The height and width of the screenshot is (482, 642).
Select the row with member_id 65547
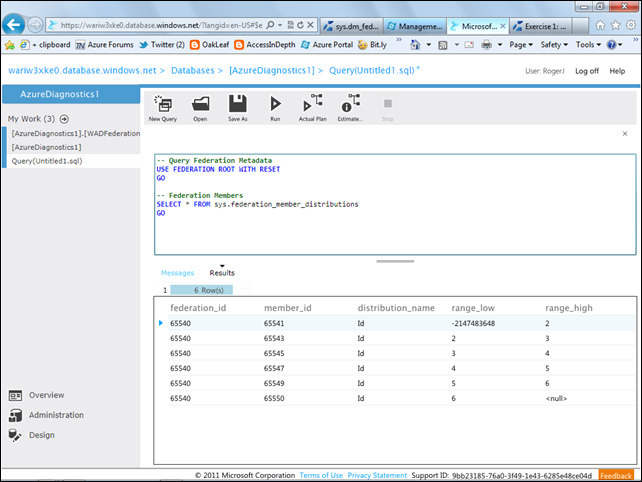point(401,369)
